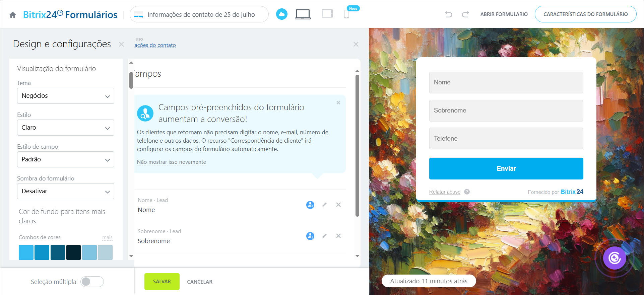
Task: Select the grayish light blue swatch
Action: click(105, 252)
